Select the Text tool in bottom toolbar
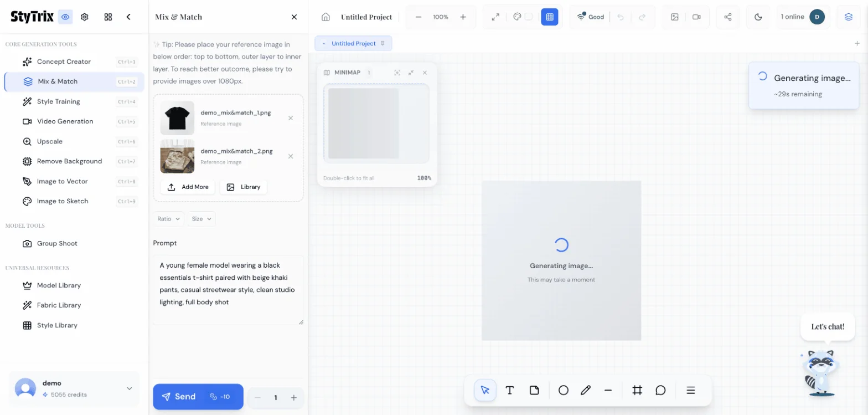Screen dimensions: 868x415 pyautogui.click(x=510, y=390)
